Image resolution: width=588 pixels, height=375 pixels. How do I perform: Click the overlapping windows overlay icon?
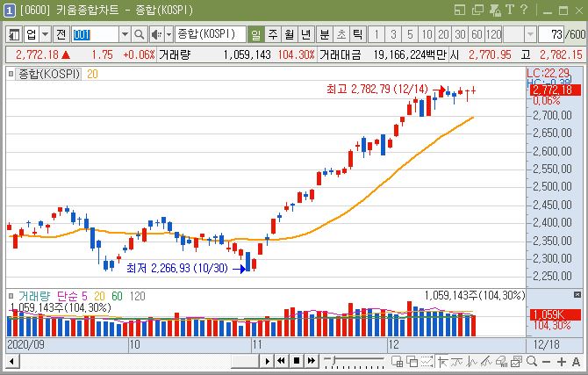click(412, 362)
